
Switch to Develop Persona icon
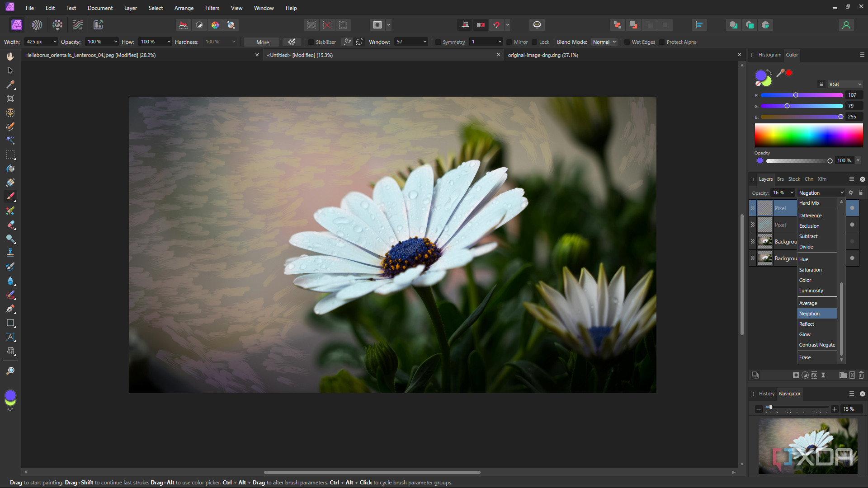coord(57,25)
